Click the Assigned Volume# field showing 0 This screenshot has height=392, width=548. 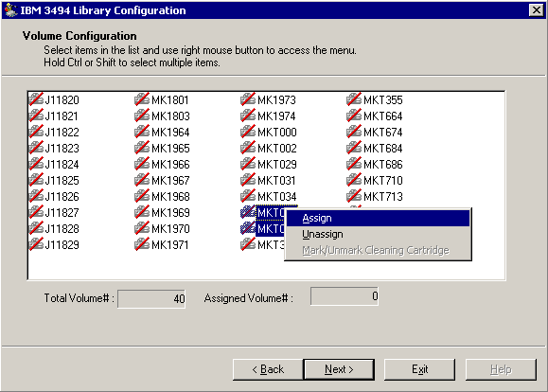[x=345, y=296]
